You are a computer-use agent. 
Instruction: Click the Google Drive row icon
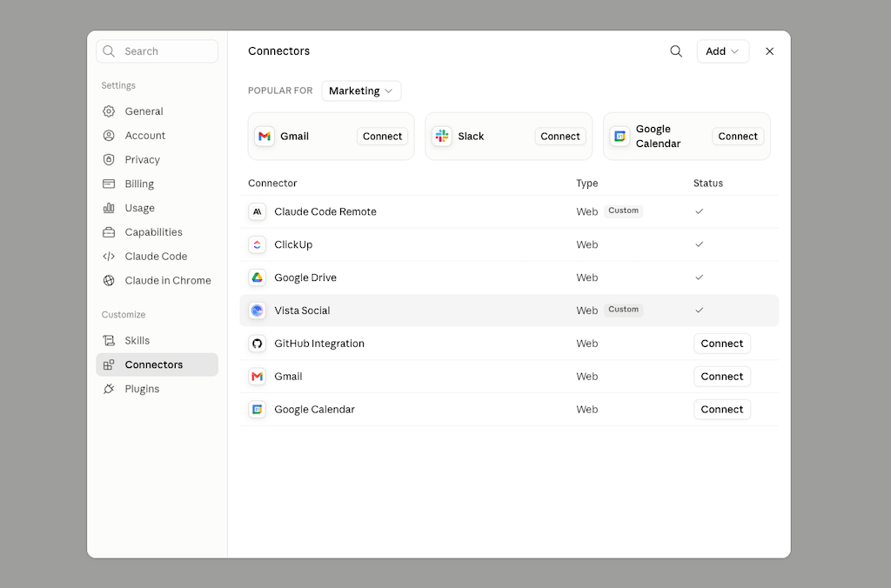257,277
